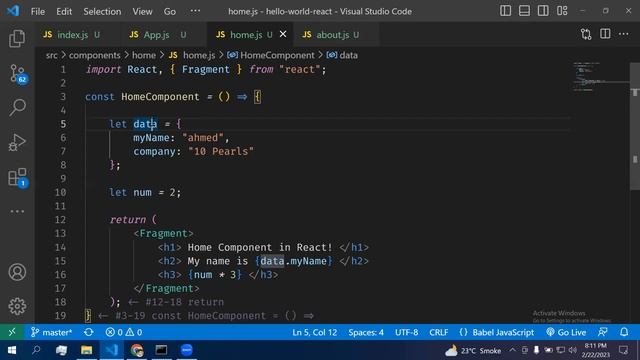640x360 pixels.
Task: Click on HomeComponent in line 3
Action: 160,97
